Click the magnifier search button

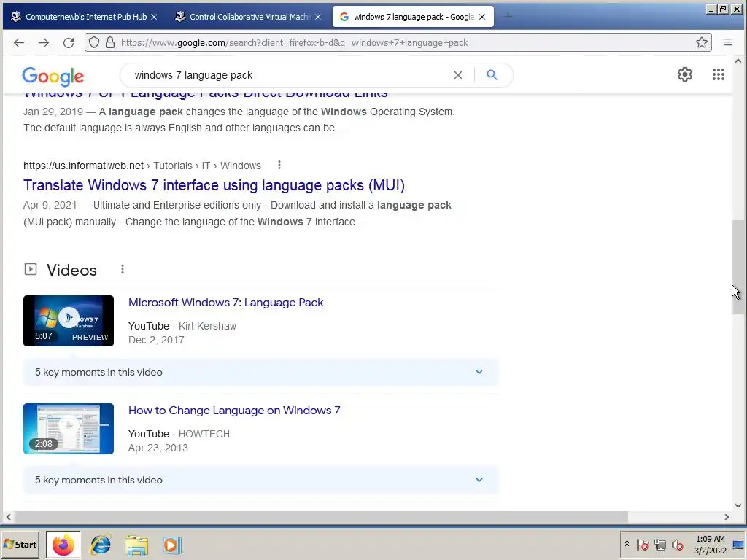pyautogui.click(x=492, y=75)
